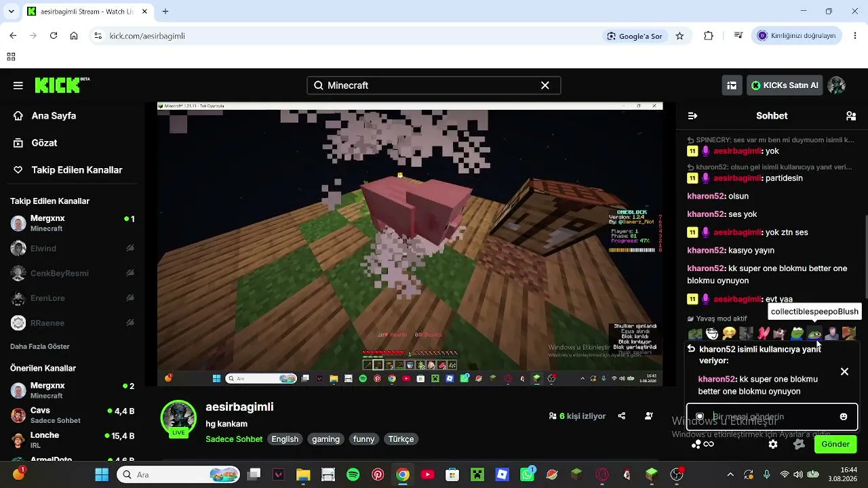Click the search field containing Minecraft
Image resolution: width=868 pixels, height=488 pixels.
point(433,85)
